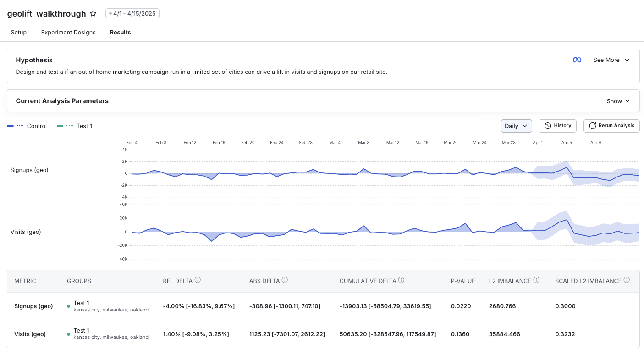Open the Experiment Designs tab
This screenshot has width=644, height=355.
pyautogui.click(x=68, y=32)
